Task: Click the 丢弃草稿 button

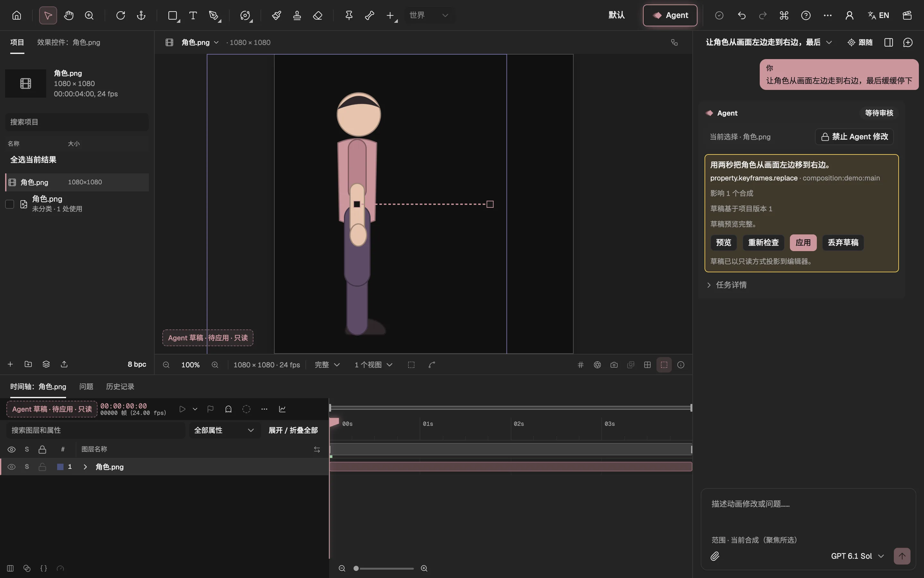Action: point(843,243)
